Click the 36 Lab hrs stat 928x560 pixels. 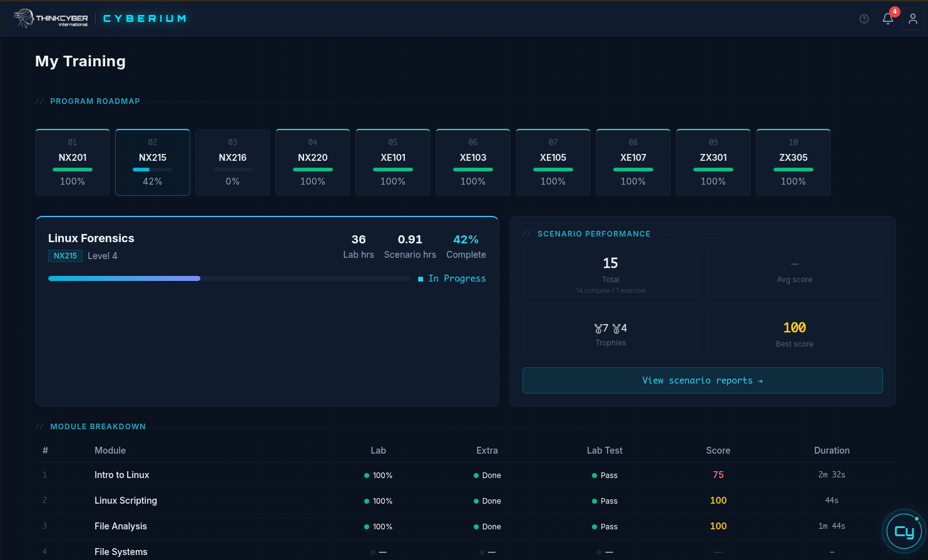coord(359,247)
